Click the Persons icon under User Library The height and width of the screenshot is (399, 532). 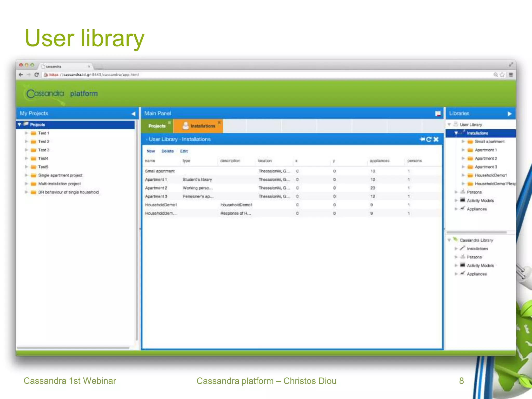point(462,192)
